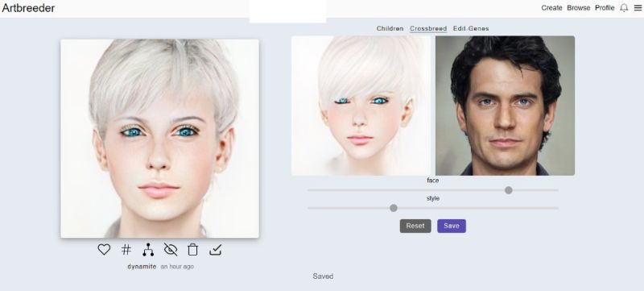
Task: Open notifications bell in the header
Action: click(x=624, y=8)
